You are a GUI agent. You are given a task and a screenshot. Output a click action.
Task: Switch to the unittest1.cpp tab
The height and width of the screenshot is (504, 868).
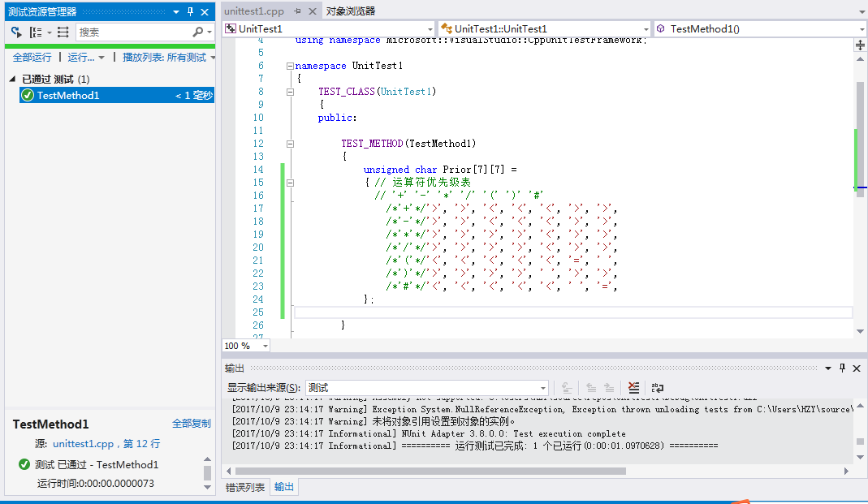[254, 11]
